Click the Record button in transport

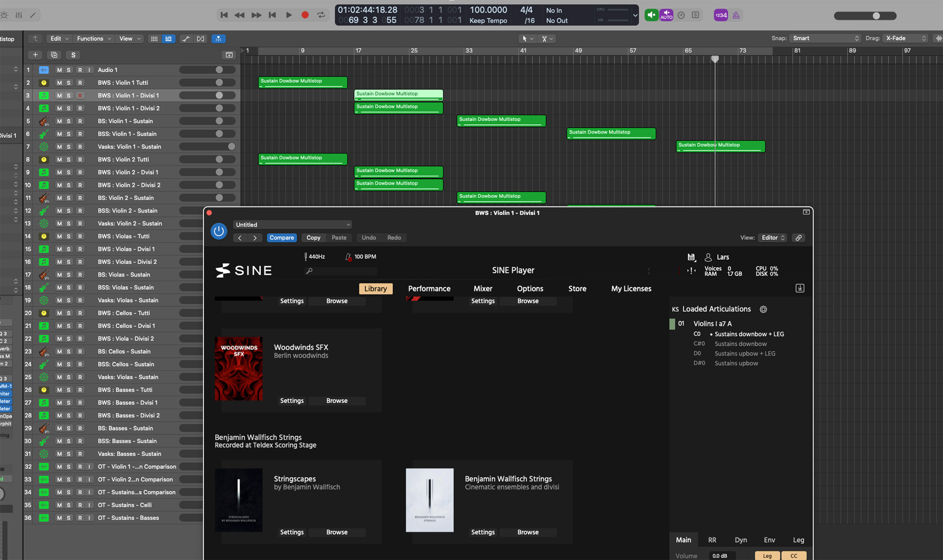click(305, 15)
